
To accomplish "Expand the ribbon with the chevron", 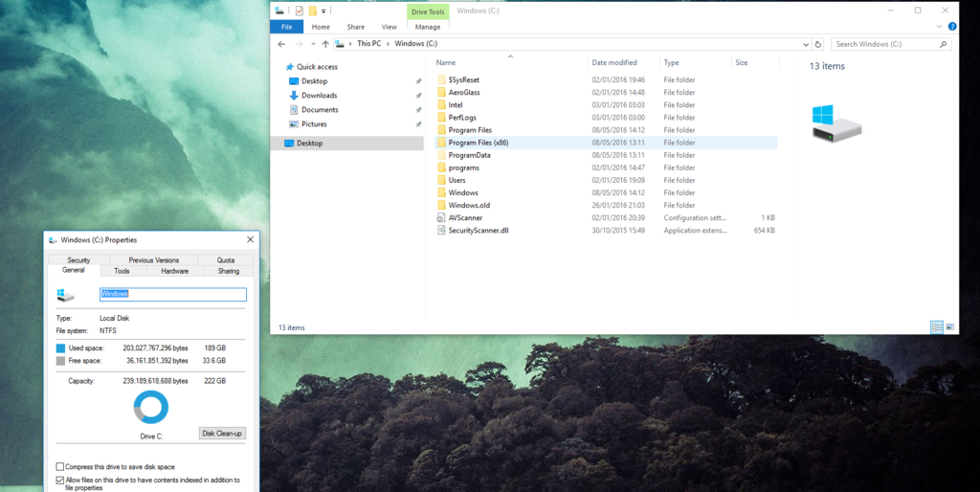I will pos(940,27).
